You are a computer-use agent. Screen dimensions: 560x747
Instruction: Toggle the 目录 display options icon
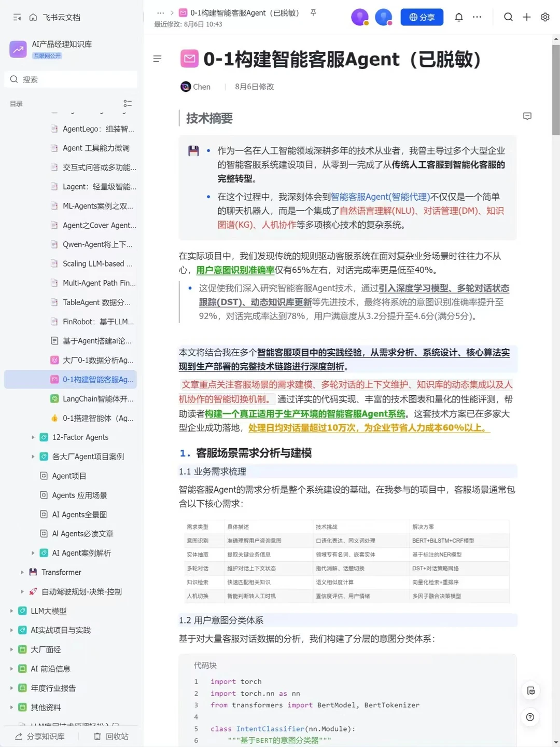[128, 103]
